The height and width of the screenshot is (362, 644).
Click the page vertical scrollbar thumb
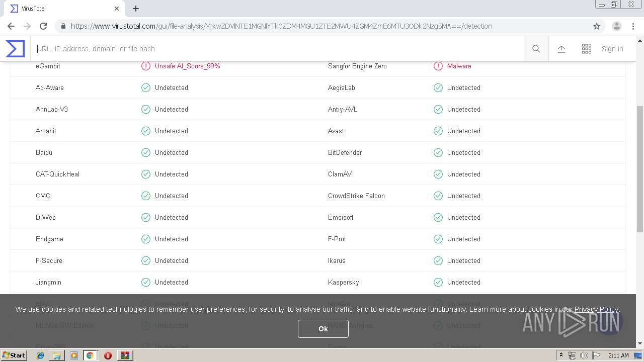[639, 168]
